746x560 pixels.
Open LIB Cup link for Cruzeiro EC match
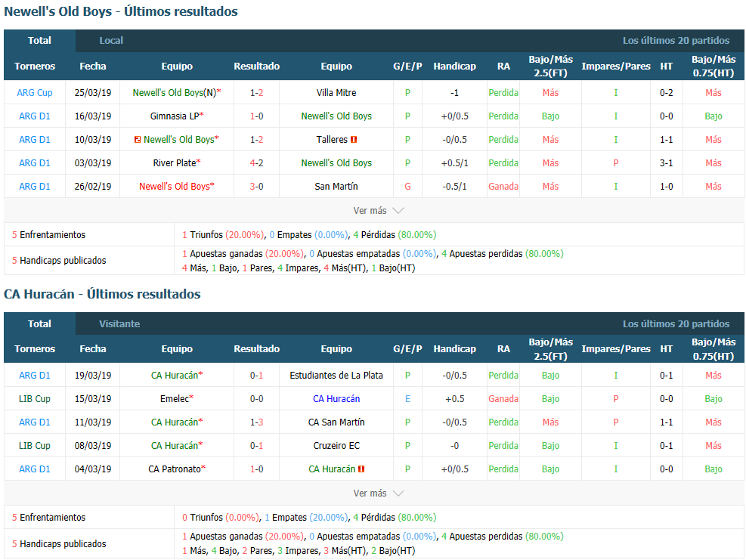pyautogui.click(x=35, y=446)
